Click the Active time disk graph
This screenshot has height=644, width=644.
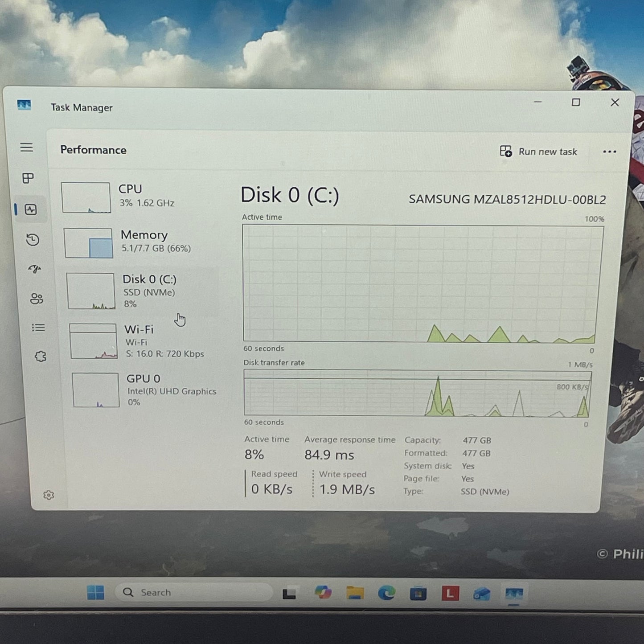point(421,284)
